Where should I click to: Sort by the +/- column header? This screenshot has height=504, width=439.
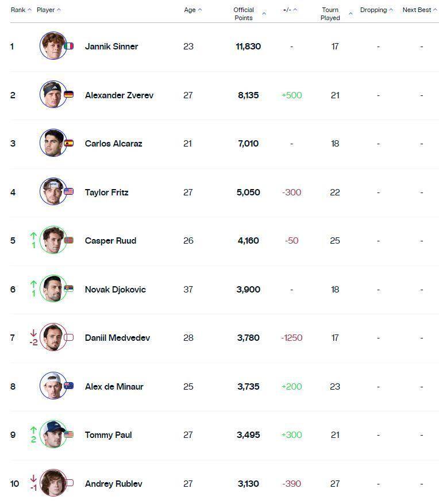point(290,10)
